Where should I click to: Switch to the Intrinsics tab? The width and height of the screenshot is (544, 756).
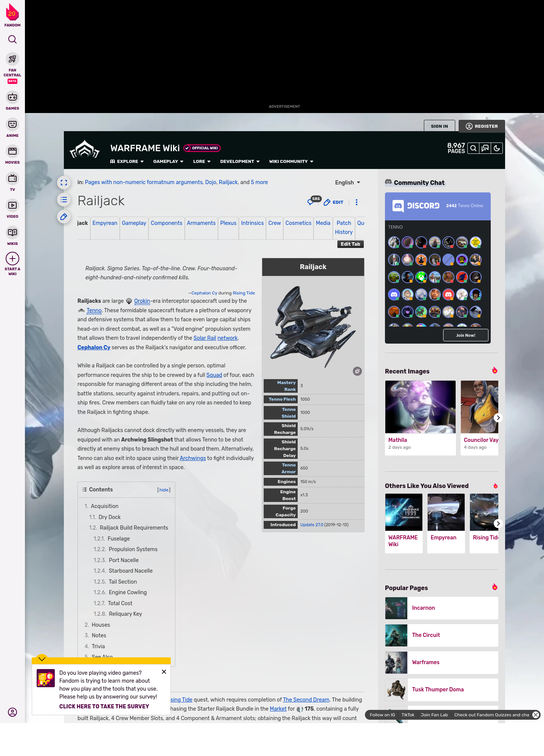[252, 223]
